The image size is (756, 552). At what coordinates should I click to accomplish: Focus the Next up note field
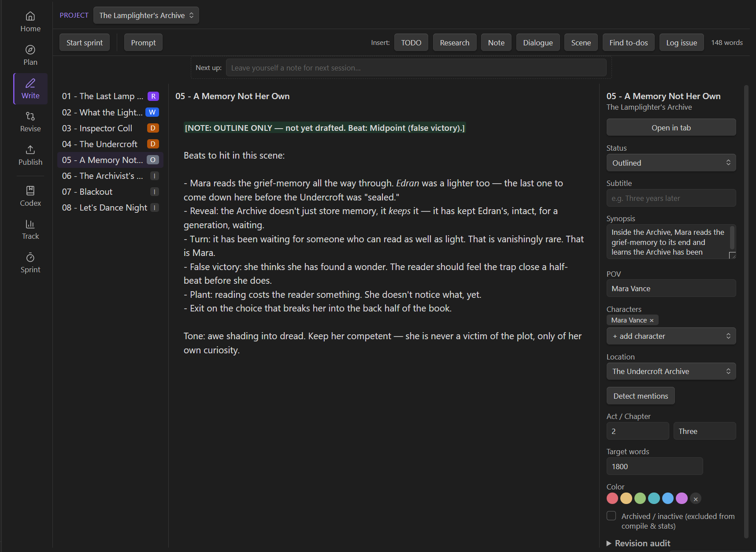[x=416, y=68]
